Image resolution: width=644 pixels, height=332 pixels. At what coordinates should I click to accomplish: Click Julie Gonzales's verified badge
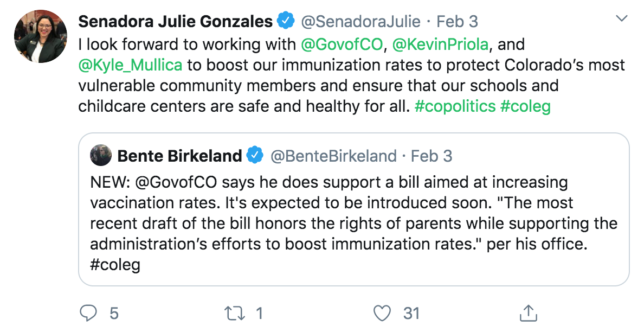point(285,21)
